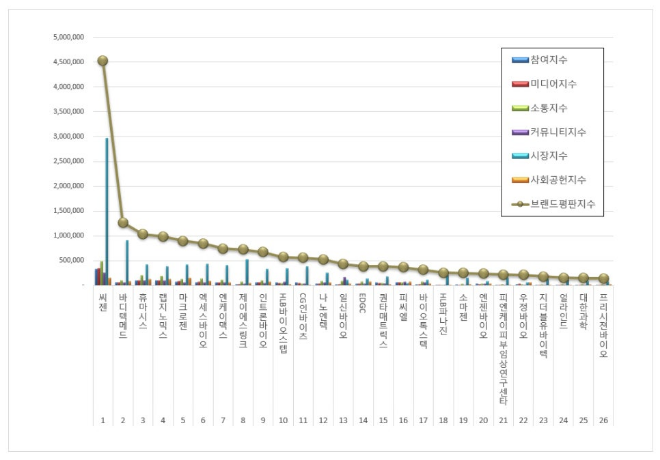
Task: Click the 5,000,000 y-axis label
Action: click(x=67, y=37)
